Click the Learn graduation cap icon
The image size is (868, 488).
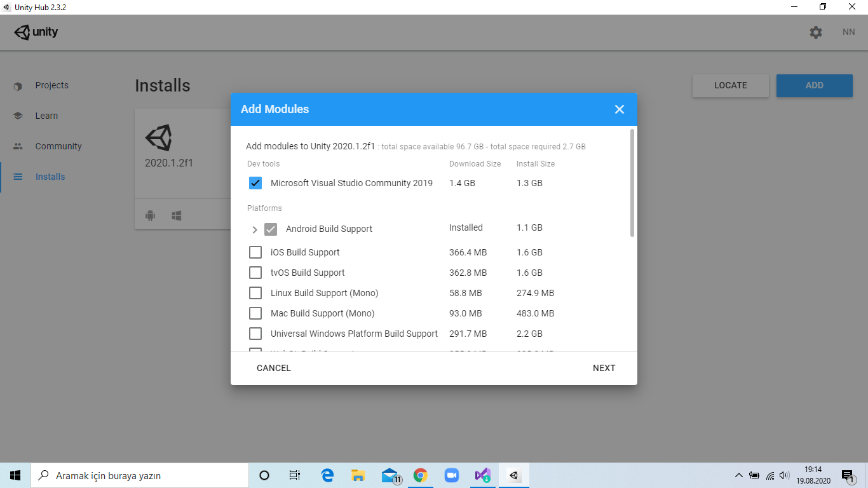[18, 116]
